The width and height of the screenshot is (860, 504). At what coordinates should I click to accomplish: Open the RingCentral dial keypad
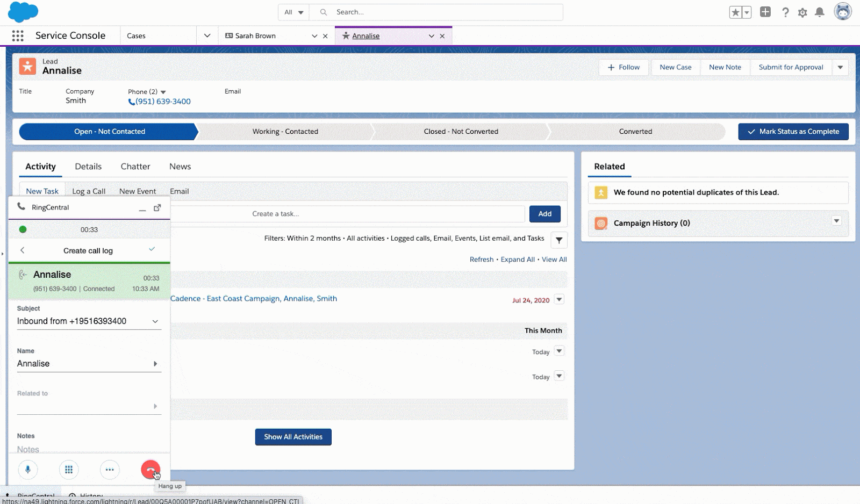coord(69,470)
